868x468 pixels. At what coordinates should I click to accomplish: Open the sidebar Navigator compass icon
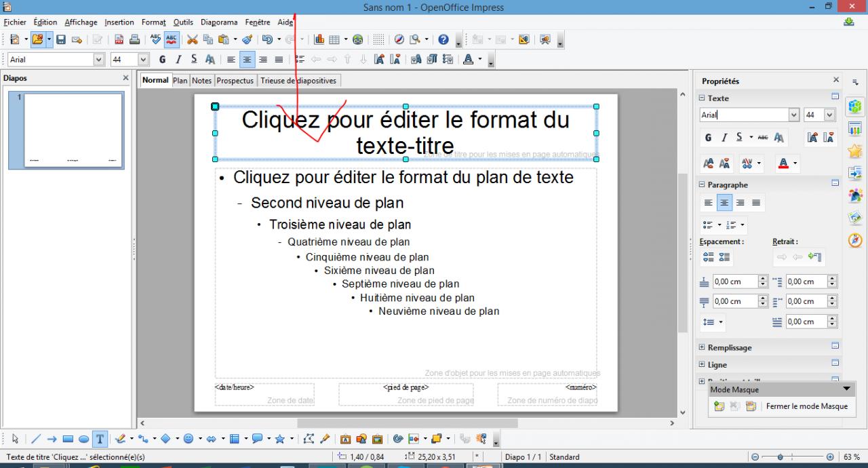coord(855,240)
